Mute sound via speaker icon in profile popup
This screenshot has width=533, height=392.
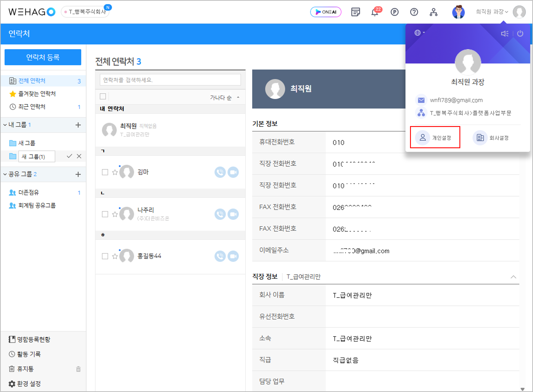505,33
